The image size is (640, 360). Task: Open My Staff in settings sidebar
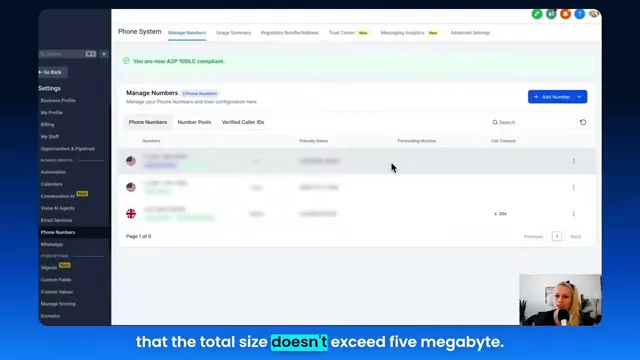pyautogui.click(x=50, y=137)
